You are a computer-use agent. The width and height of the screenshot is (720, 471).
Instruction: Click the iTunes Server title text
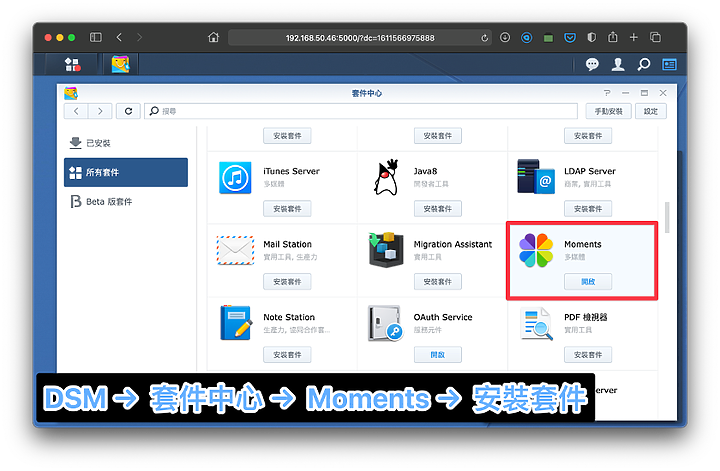click(292, 171)
